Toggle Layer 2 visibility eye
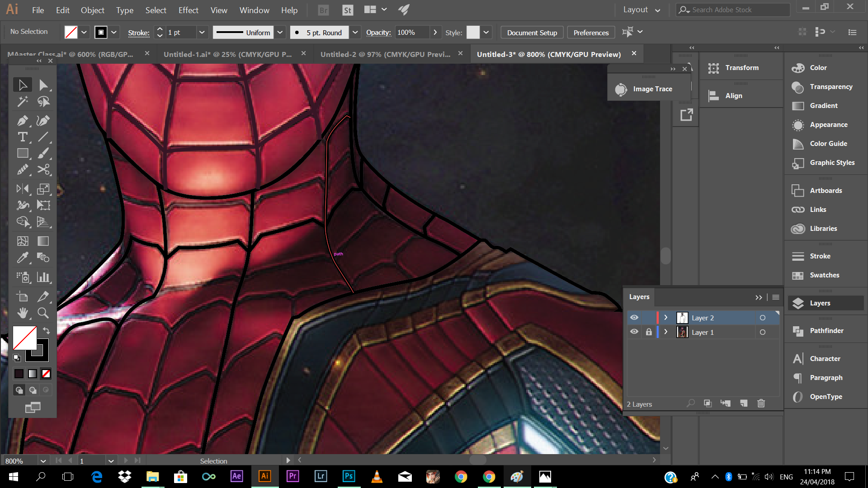The width and height of the screenshot is (868, 488). (634, 318)
